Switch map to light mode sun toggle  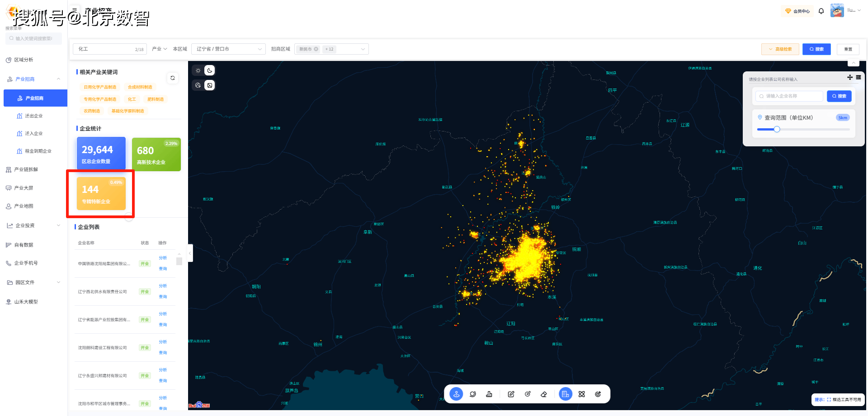tap(198, 70)
